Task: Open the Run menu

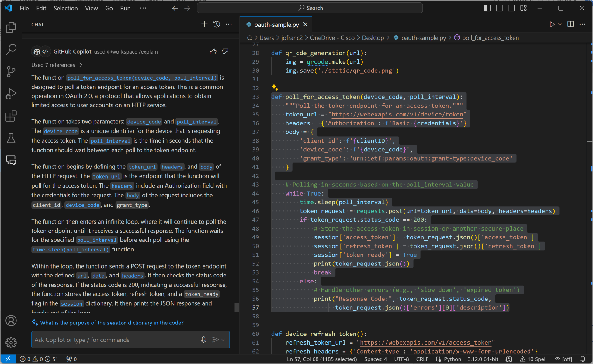Action: (125, 8)
